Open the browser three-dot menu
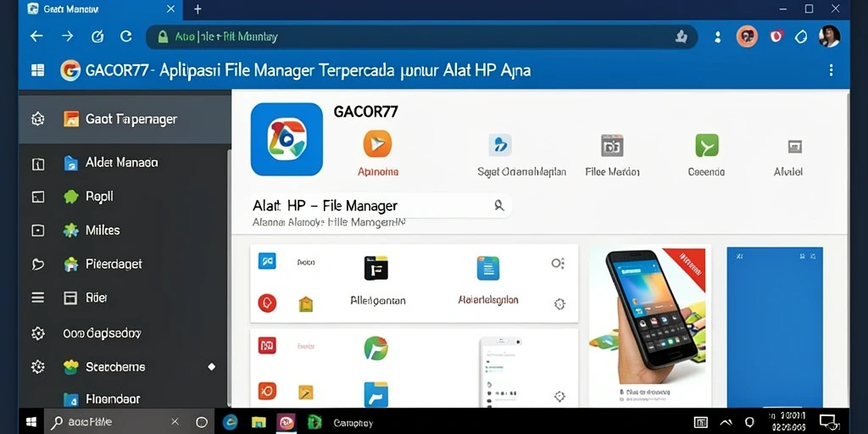 [717, 36]
